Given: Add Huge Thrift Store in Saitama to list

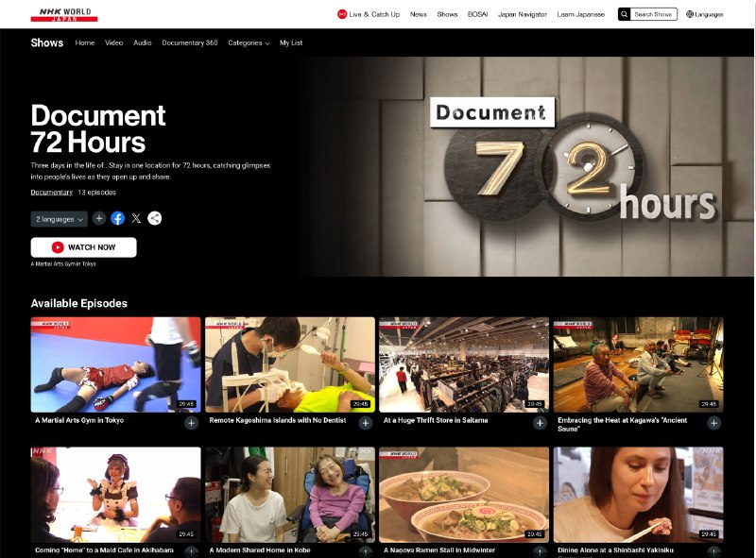Looking at the screenshot, I should 540,423.
